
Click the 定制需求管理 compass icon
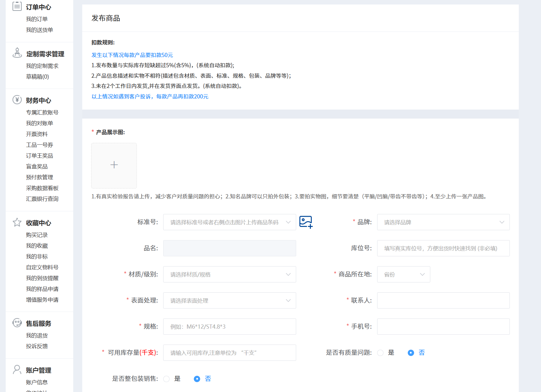pos(17,53)
